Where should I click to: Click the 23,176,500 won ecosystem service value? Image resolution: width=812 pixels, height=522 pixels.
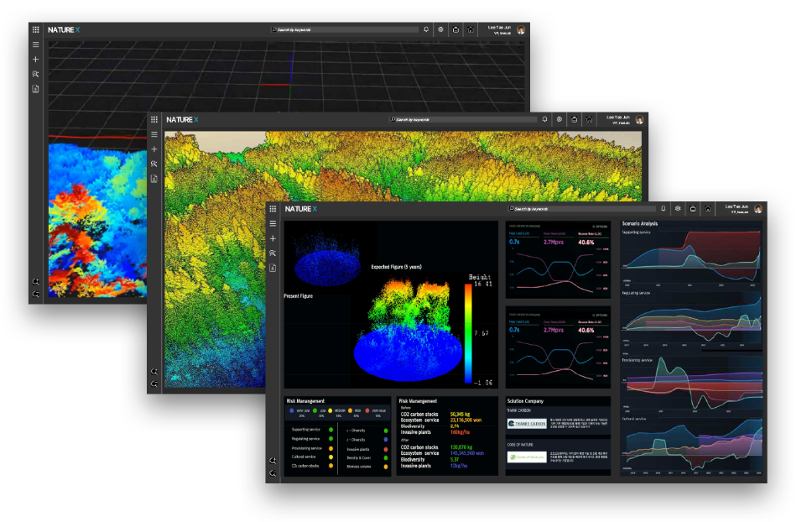click(466, 420)
